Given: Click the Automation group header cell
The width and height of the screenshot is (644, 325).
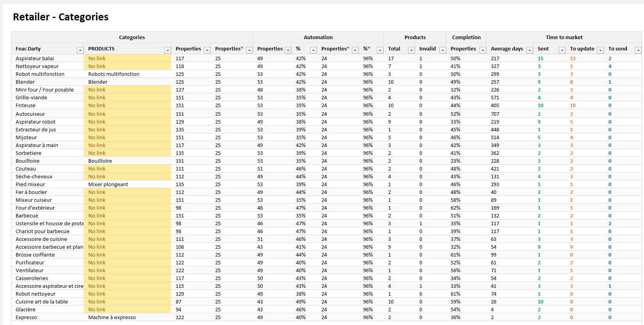Looking at the screenshot, I should [318, 37].
